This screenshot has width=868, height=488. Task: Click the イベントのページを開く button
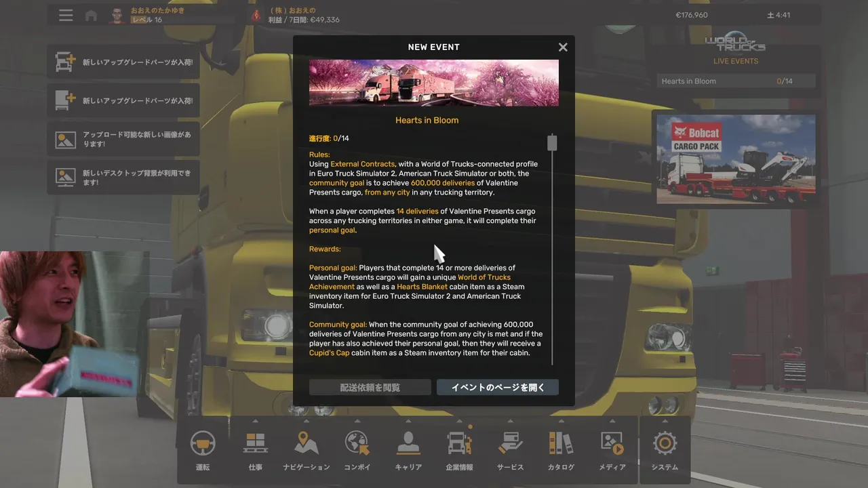(498, 387)
